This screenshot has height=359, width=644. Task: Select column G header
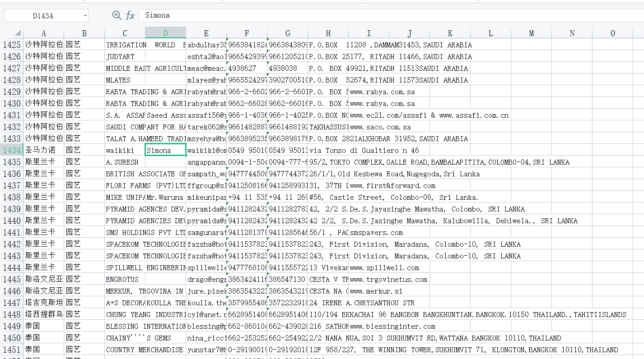[288, 33]
